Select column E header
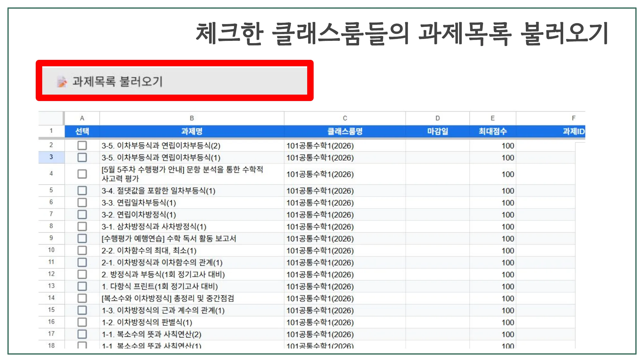644x362 pixels. pyautogui.click(x=493, y=118)
